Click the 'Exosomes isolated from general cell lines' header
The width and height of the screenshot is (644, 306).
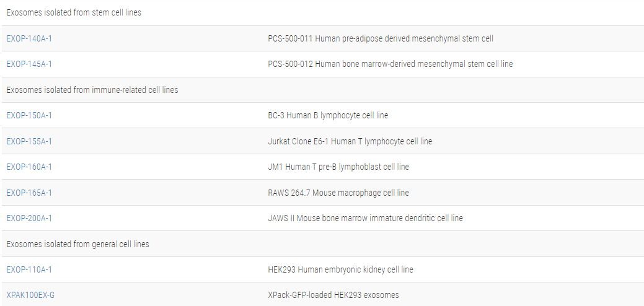click(x=77, y=244)
